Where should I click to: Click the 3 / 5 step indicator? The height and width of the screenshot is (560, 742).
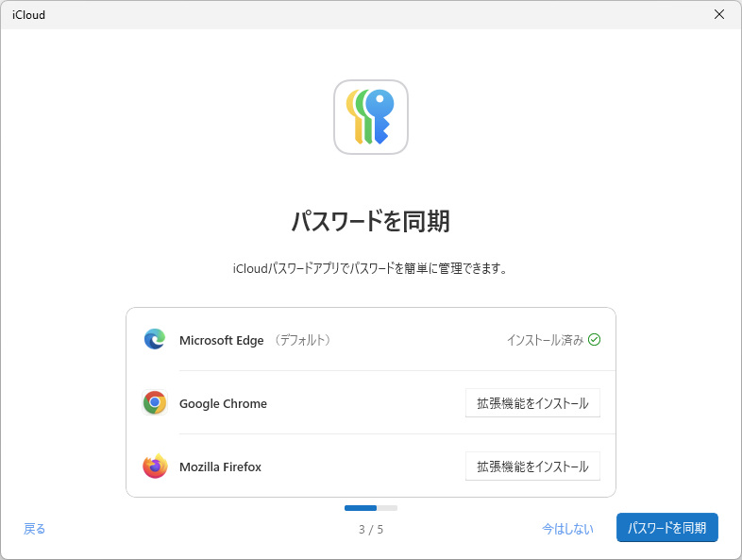coord(370,529)
